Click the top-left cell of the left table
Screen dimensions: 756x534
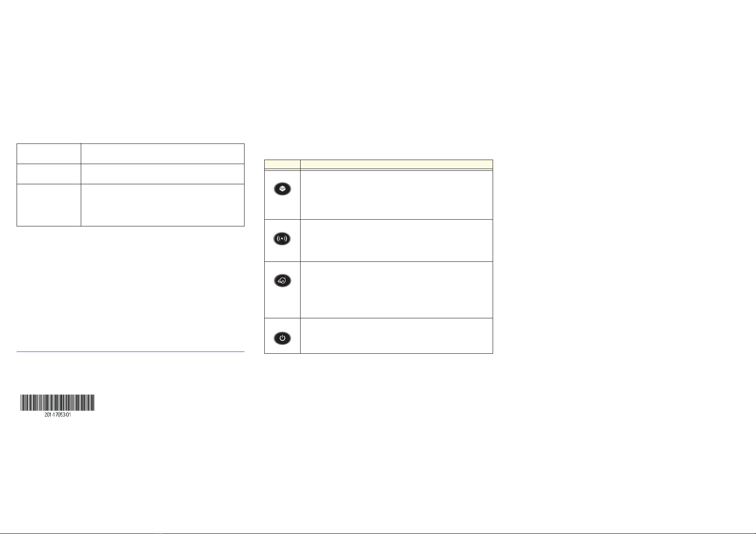(49, 154)
